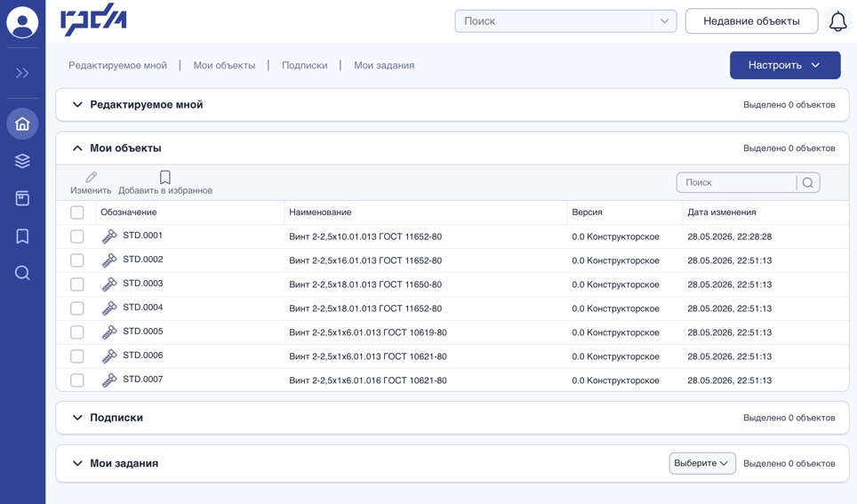The image size is (857, 504).
Task: Check the box for STD.0002
Action: [77, 260]
